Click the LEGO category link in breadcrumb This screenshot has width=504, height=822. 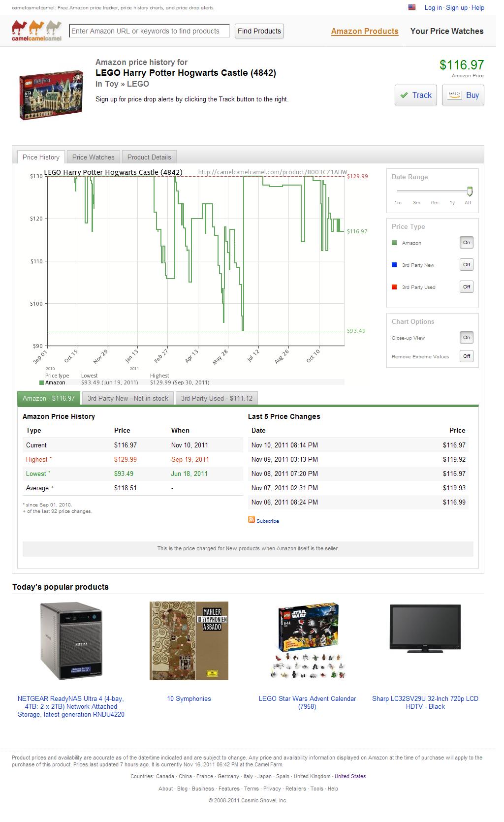(x=138, y=84)
